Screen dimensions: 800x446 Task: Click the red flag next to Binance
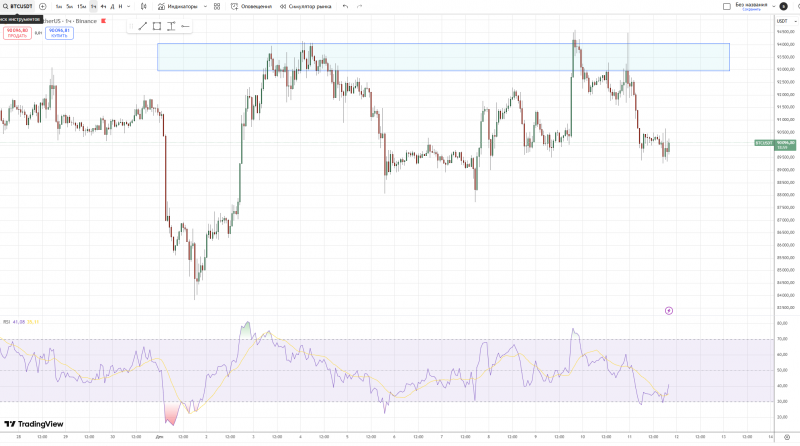tap(104, 21)
